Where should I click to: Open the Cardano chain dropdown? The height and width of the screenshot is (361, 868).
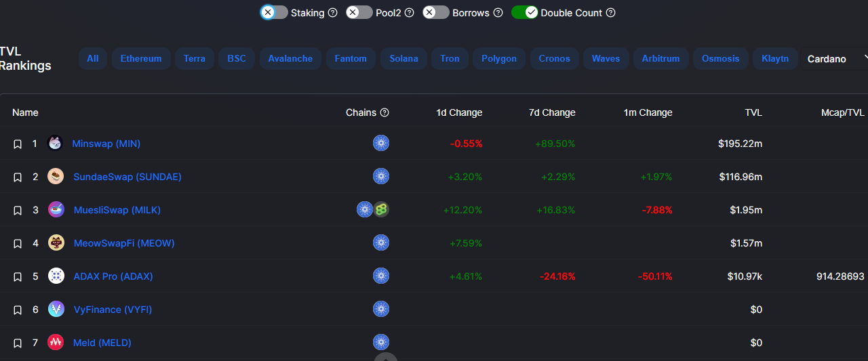834,59
